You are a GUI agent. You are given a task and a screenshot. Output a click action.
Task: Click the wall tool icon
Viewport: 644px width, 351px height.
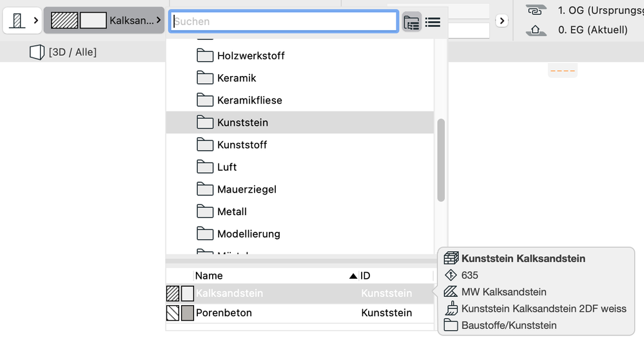17,21
